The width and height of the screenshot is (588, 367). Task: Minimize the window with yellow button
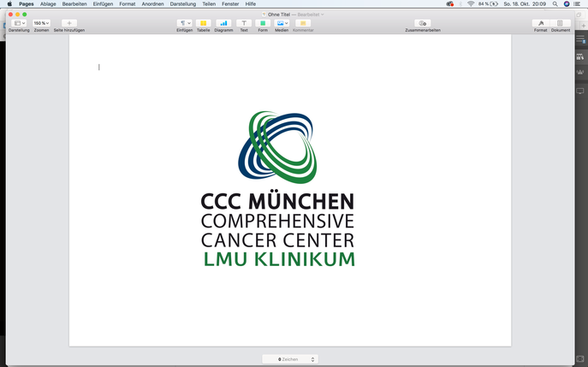18,15
